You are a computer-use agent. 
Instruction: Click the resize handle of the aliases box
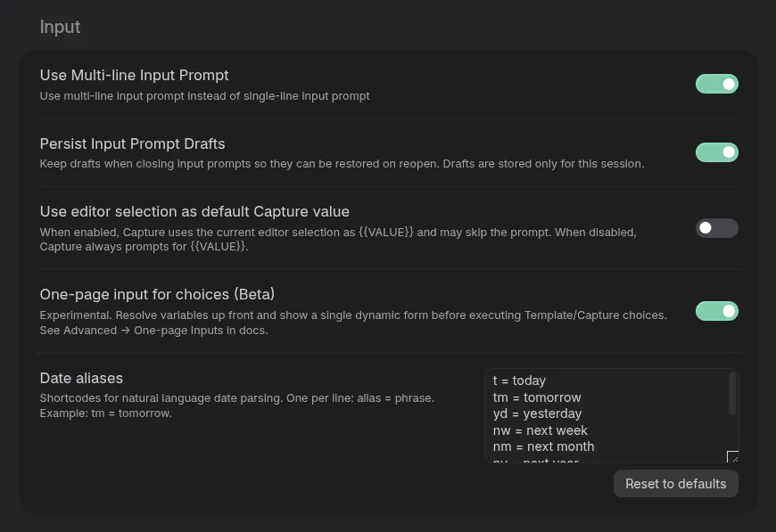tap(731, 457)
